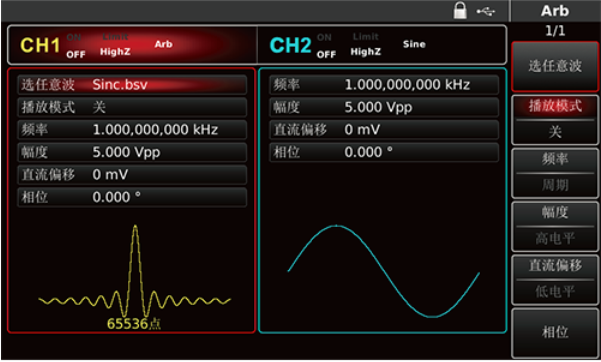
Task: Select CH2 直流偏移 0 mV field
Action: [x=384, y=130]
